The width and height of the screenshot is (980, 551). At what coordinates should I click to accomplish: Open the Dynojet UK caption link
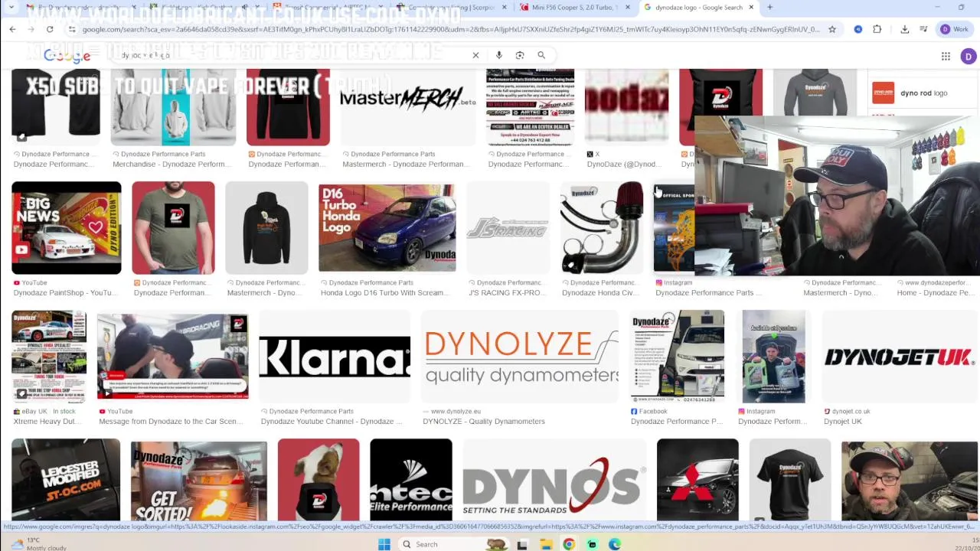point(843,421)
